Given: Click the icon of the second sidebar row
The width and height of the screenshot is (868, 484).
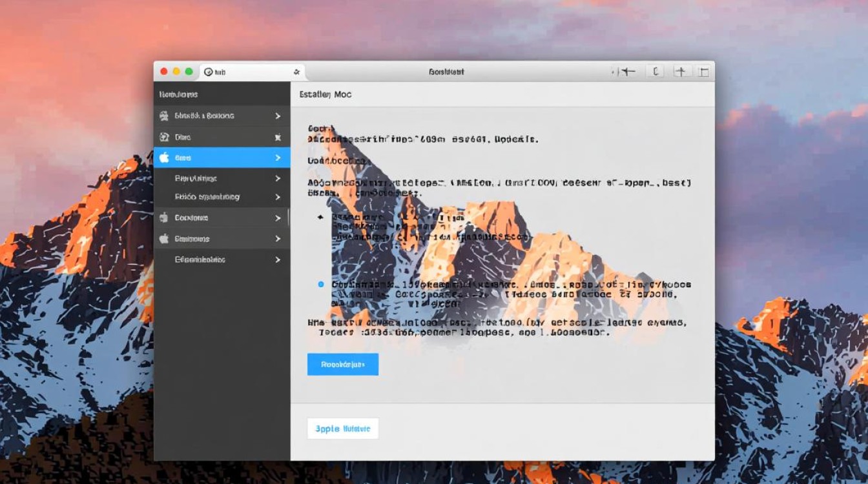Looking at the screenshot, I should click(164, 137).
